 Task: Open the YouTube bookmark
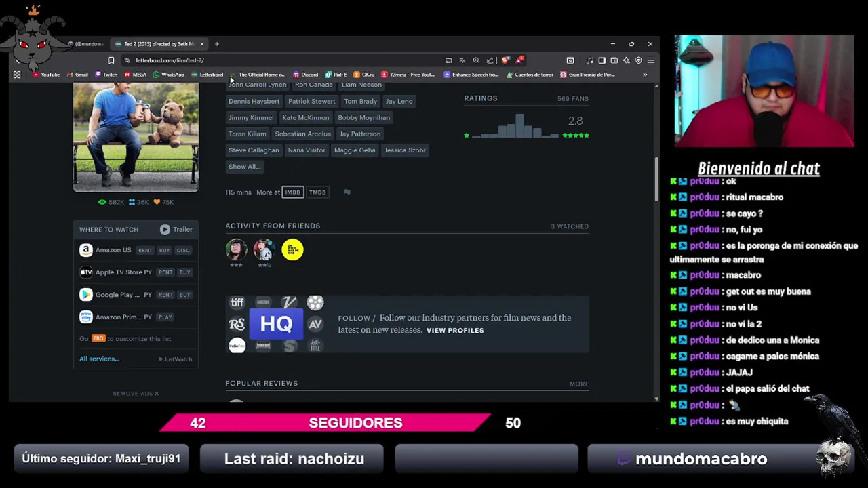click(46, 75)
